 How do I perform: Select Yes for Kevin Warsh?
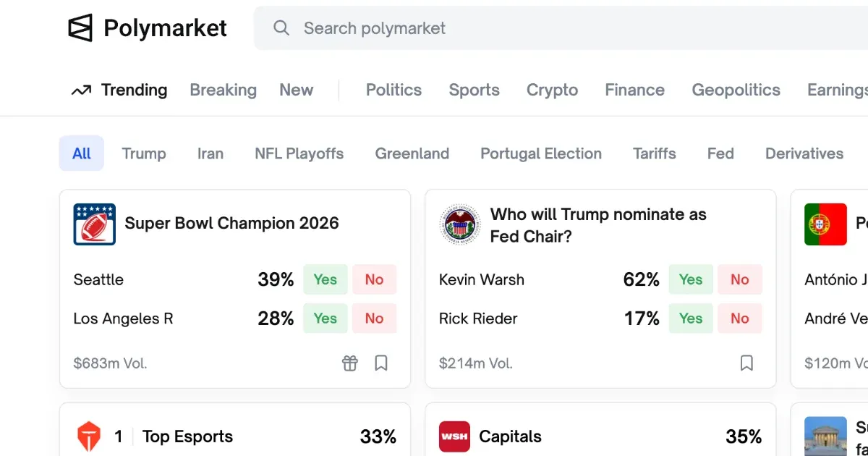coord(690,280)
